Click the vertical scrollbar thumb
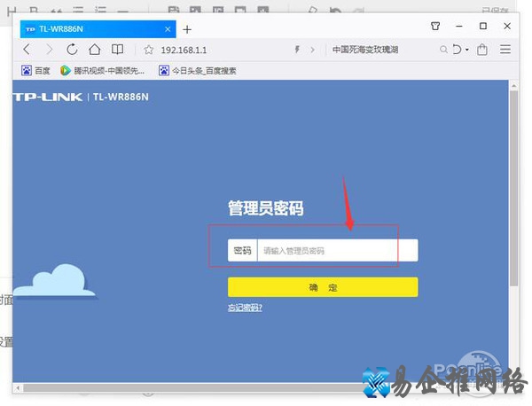This screenshot has height=406, width=532. click(513, 188)
